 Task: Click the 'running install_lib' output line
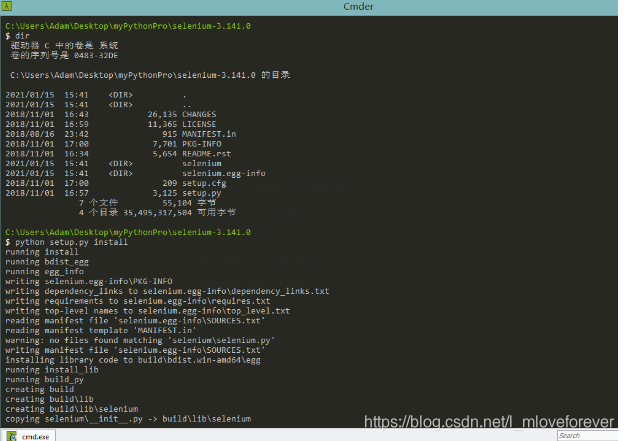coord(52,370)
